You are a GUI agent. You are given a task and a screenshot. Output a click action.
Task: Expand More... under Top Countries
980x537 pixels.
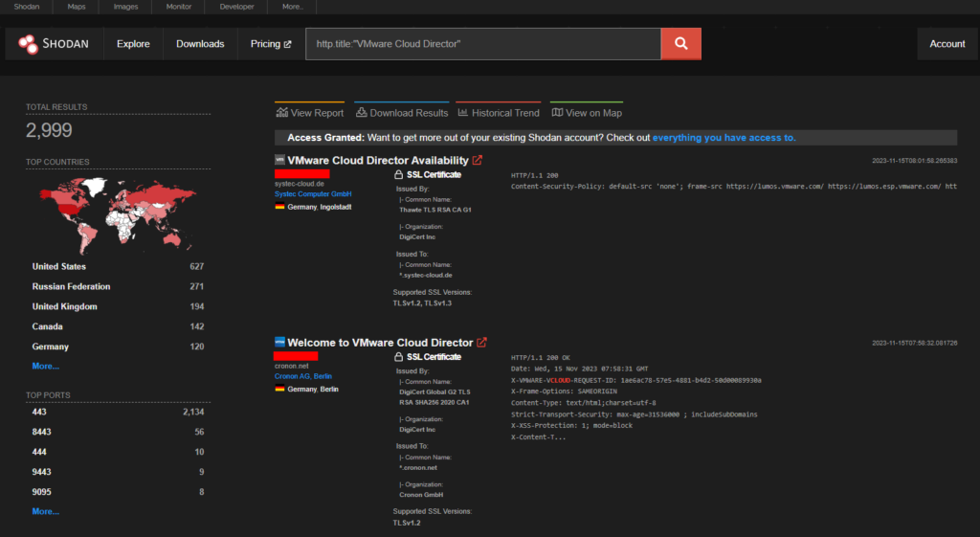coord(46,366)
